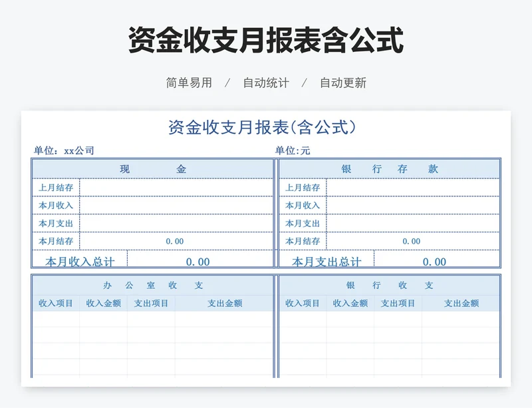Viewport: 532px width, 408px height.
Task: Click 本月结存 label in 银行存款 section
Action: [303, 241]
